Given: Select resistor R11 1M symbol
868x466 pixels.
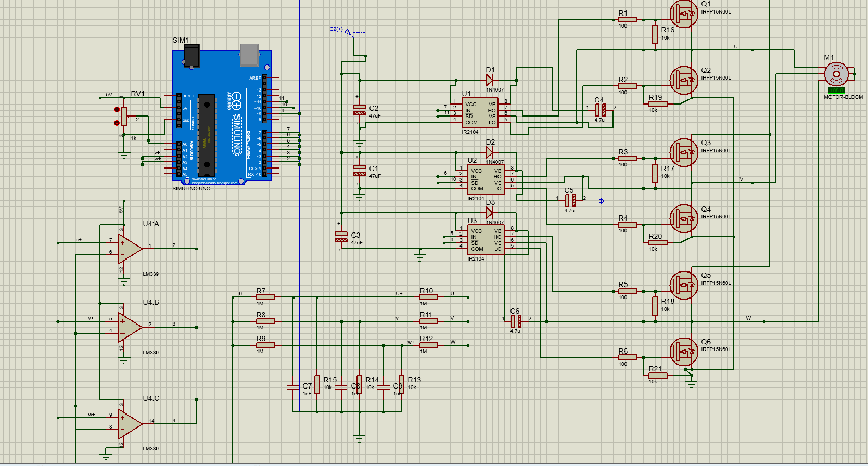Looking at the screenshot, I should tap(429, 321).
